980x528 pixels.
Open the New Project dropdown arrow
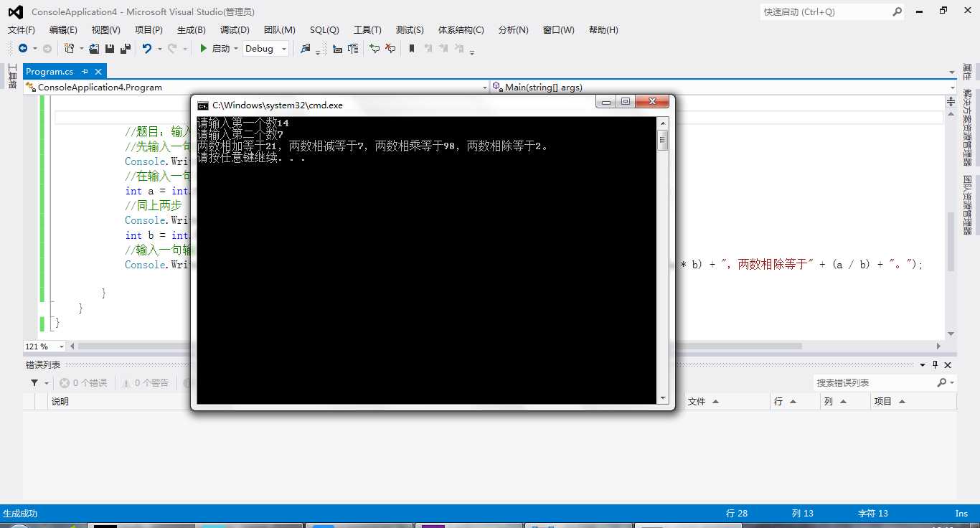tap(81, 49)
